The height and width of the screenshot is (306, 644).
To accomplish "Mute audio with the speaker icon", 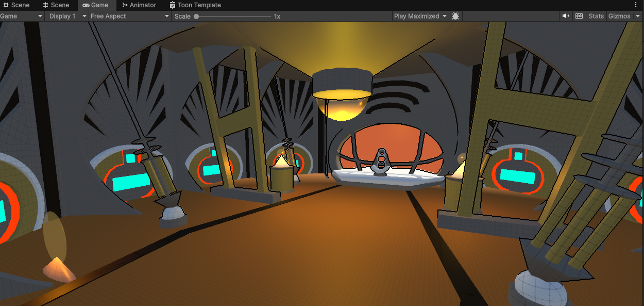I will pyautogui.click(x=566, y=16).
